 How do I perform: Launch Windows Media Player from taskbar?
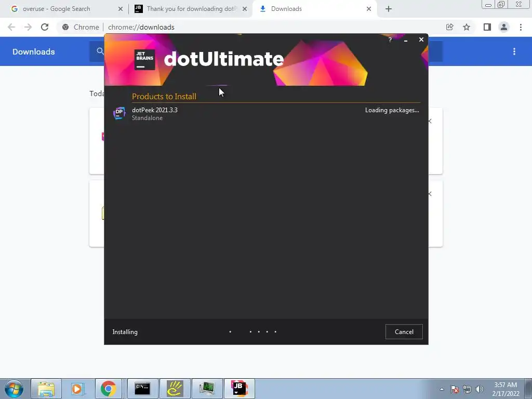77,389
